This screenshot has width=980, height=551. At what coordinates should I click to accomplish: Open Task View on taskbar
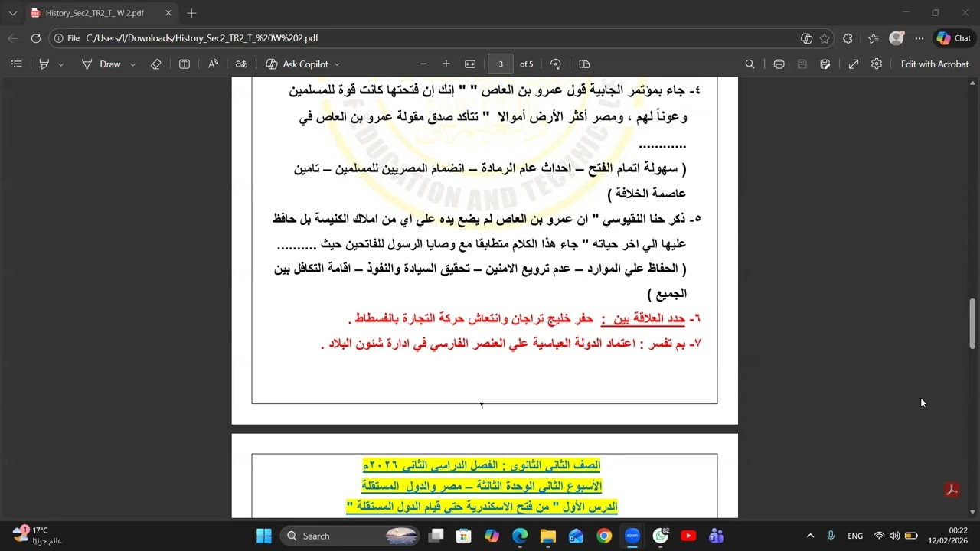(x=436, y=536)
